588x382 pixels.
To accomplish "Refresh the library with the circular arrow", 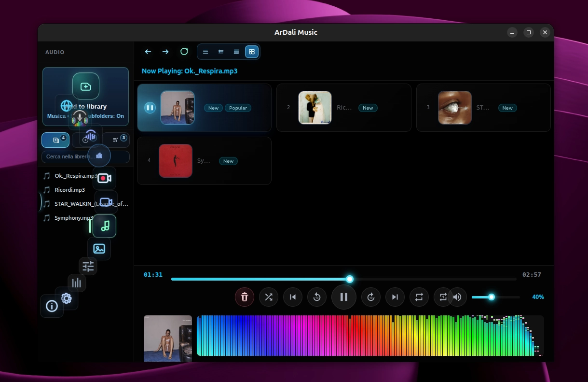I will click(x=184, y=51).
